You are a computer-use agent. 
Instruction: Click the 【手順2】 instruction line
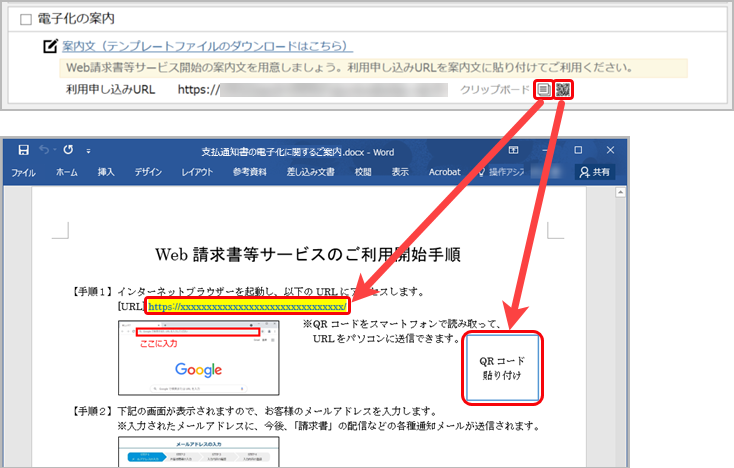pyautogui.click(x=254, y=411)
